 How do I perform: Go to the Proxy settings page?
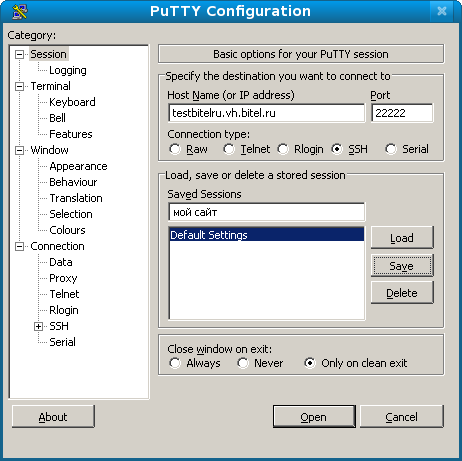click(x=63, y=278)
